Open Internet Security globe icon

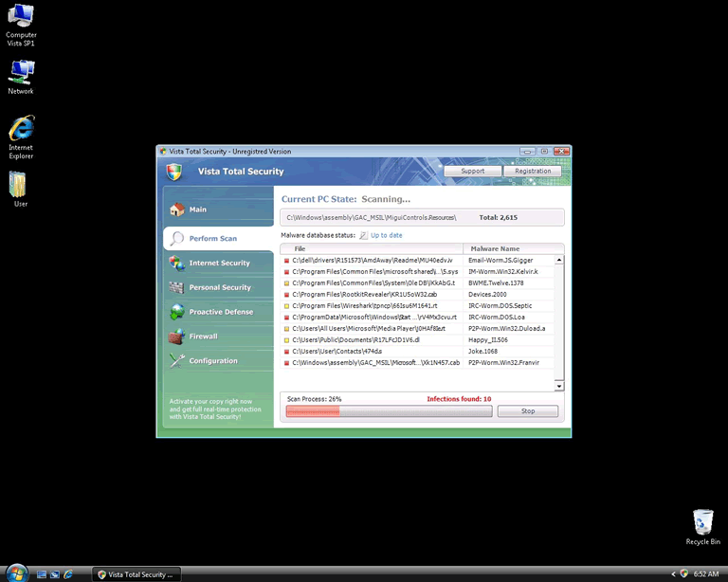(x=176, y=264)
